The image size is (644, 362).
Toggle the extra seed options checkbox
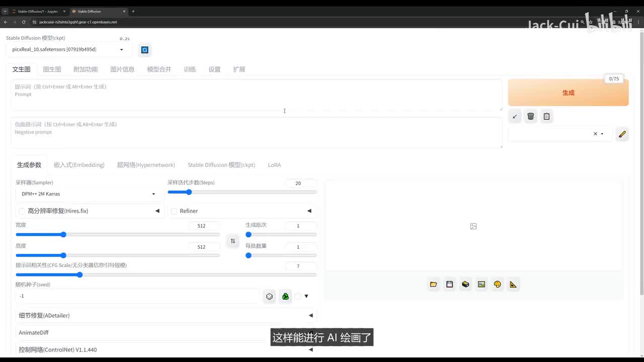point(298,296)
